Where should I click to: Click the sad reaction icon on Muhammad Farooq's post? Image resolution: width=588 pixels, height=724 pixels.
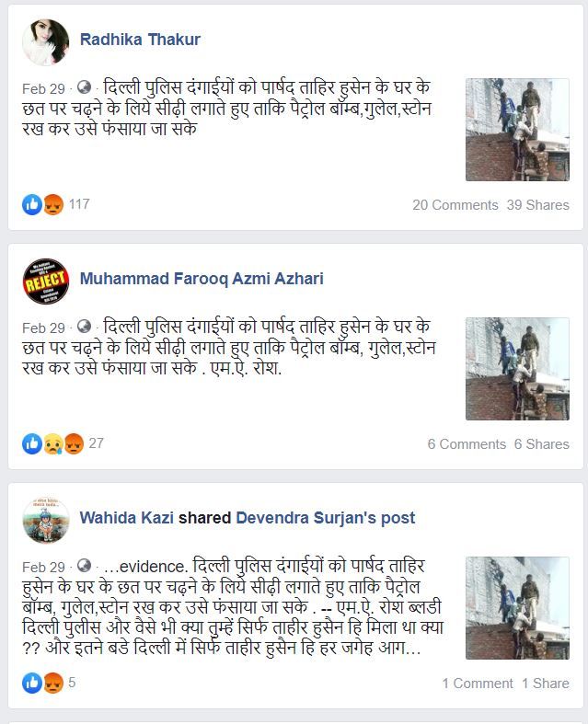tap(53, 443)
